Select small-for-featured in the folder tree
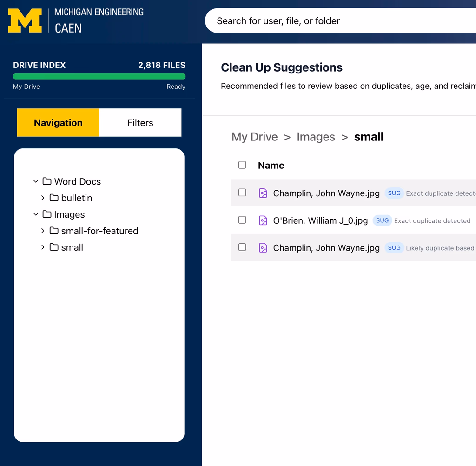This screenshot has width=476, height=466. point(99,231)
